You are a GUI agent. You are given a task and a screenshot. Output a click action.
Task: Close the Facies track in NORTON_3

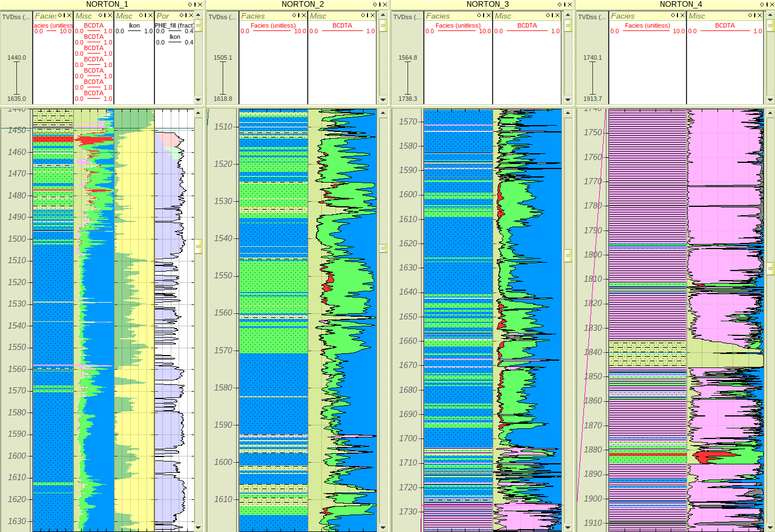coord(489,15)
